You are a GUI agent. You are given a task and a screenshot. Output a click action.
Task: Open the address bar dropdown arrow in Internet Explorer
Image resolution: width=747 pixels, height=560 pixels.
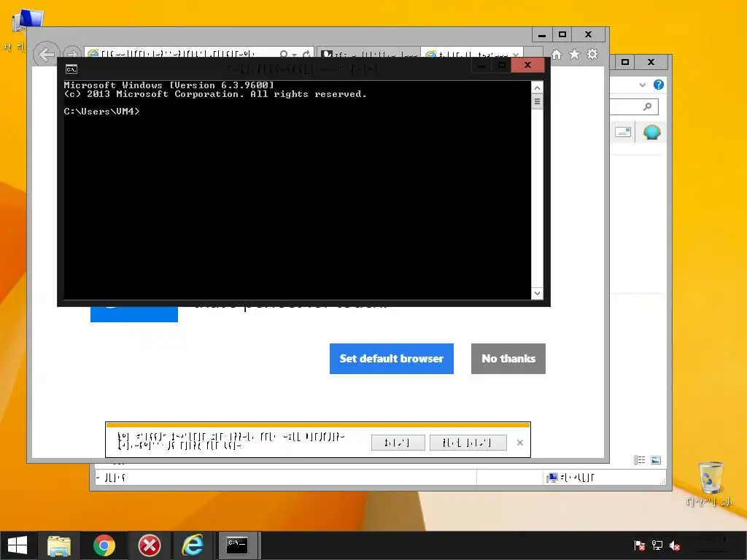294,54
